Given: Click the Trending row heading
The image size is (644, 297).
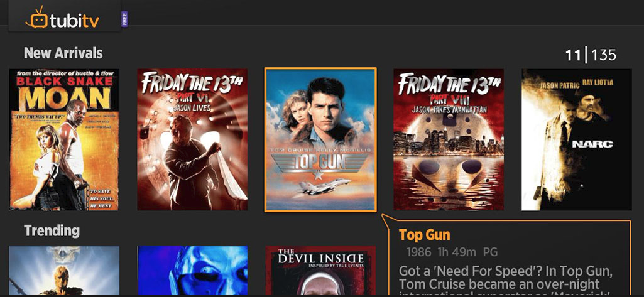Looking at the screenshot, I should (x=52, y=230).
